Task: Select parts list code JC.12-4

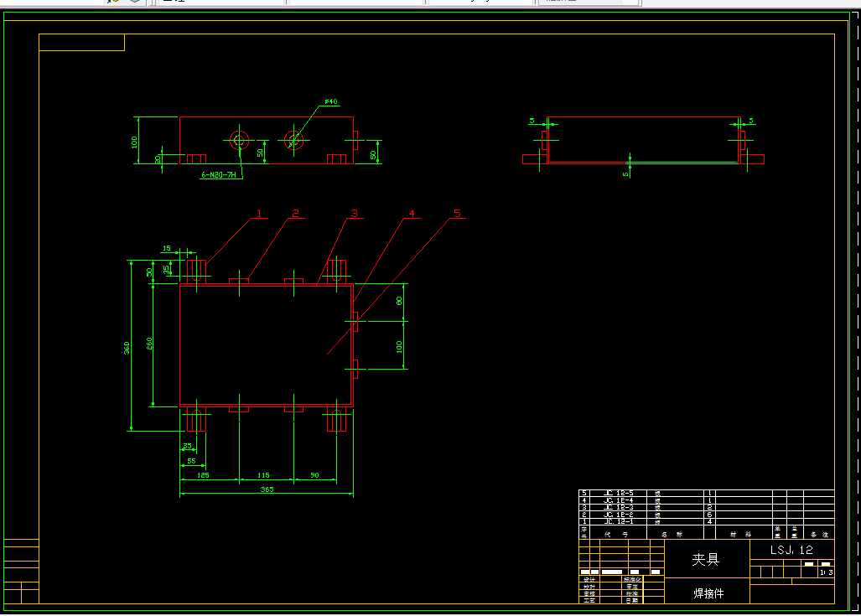Action: coord(619,500)
